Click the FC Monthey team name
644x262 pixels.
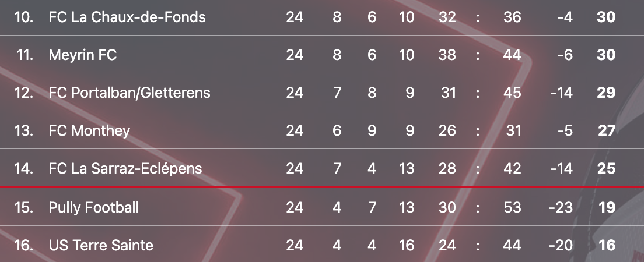pyautogui.click(x=89, y=131)
